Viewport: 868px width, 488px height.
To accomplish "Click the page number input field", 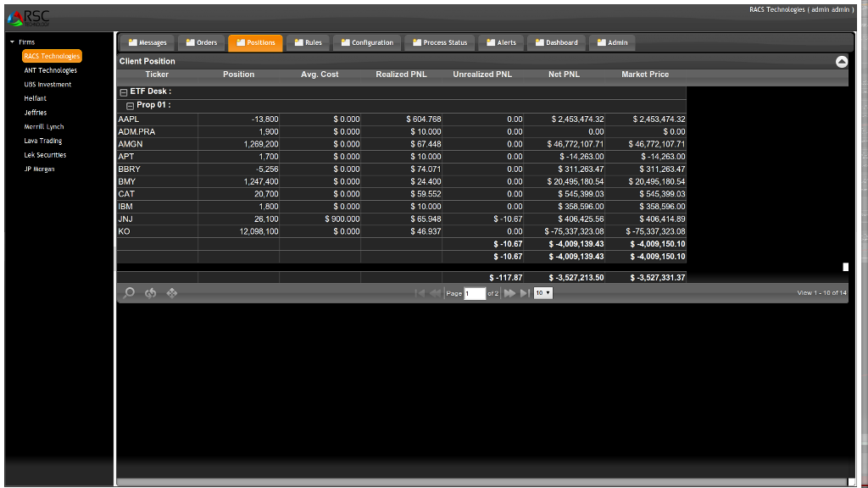I will 475,293.
